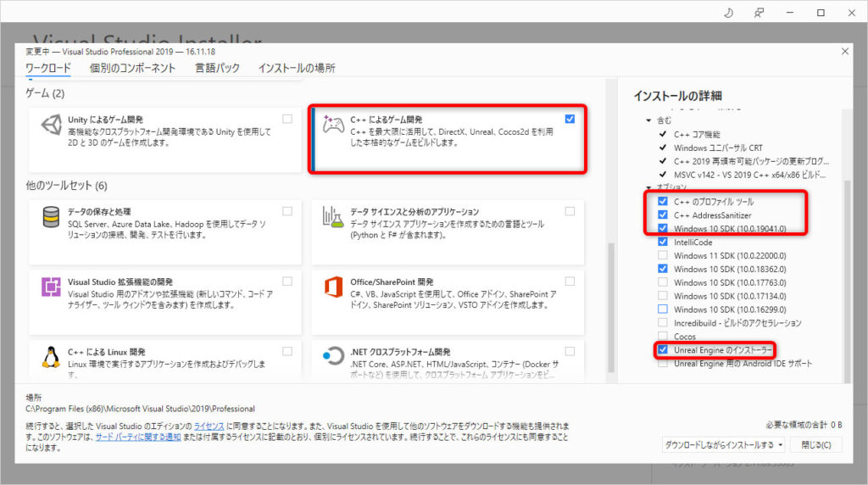The height and width of the screenshot is (485, 868).
Task: Uncheck Windows 10 SDK (10.0.18362.0)
Action: 663,269
